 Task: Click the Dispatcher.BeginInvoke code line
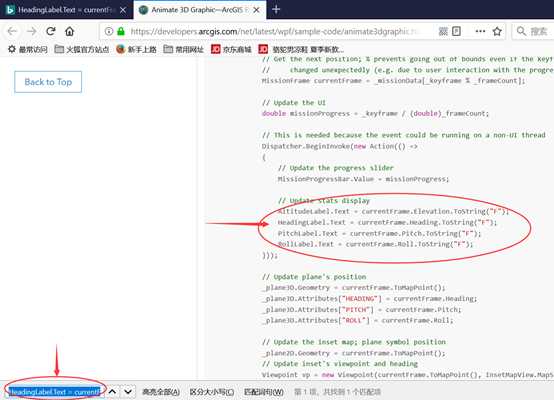(x=340, y=146)
